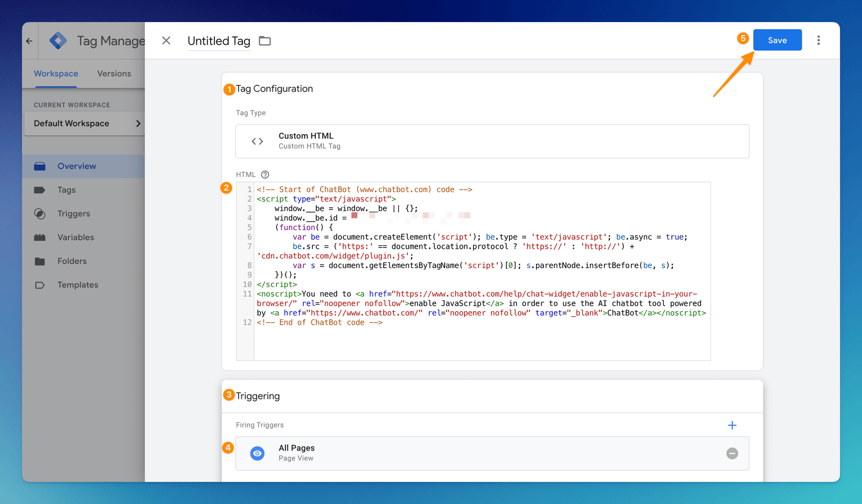Open the three-dot more options menu
Screen dimensions: 862x504
tap(818, 40)
